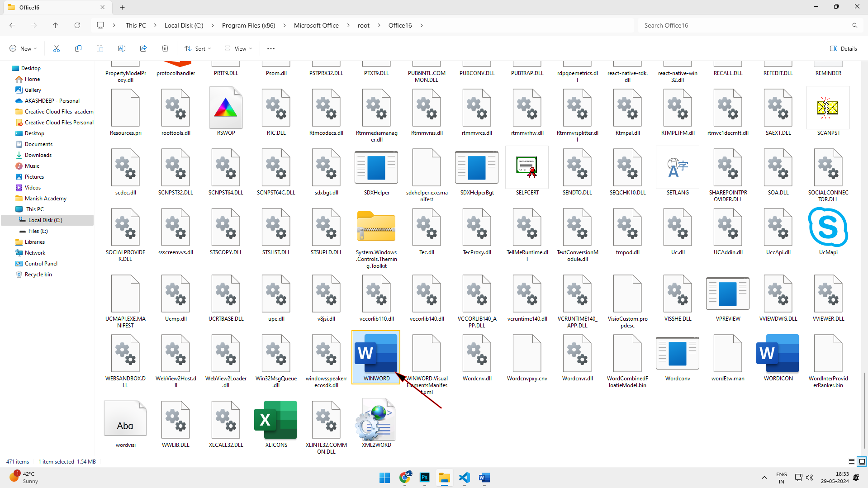Viewport: 868px width, 488px height.
Task: Open the Sort dropdown menu
Action: tap(198, 48)
